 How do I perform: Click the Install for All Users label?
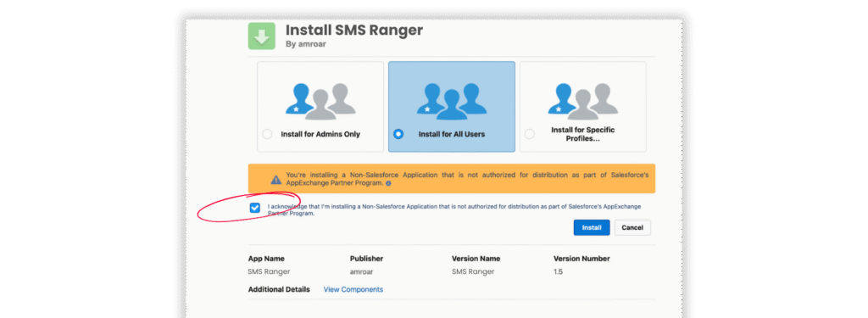452,134
